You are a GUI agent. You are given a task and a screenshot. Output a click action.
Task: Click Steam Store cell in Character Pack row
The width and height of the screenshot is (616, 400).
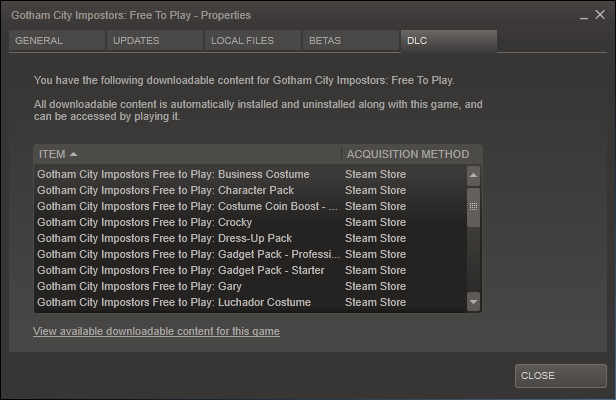[376, 190]
